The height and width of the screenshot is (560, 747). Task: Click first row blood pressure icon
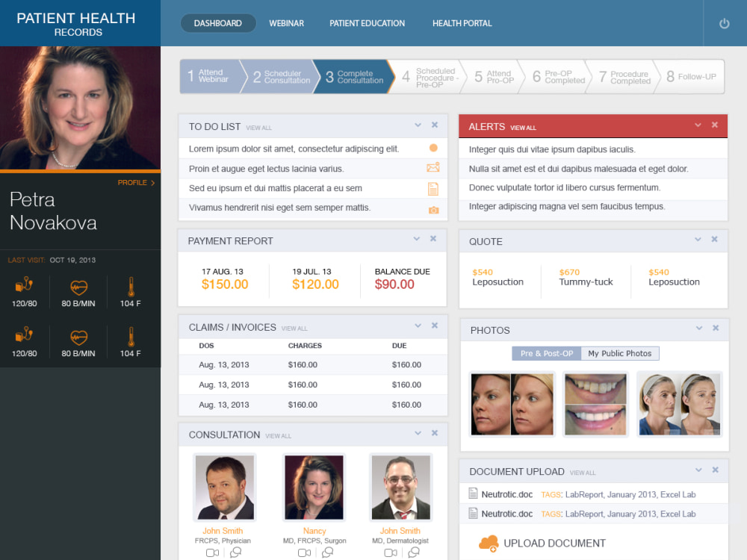(x=24, y=284)
